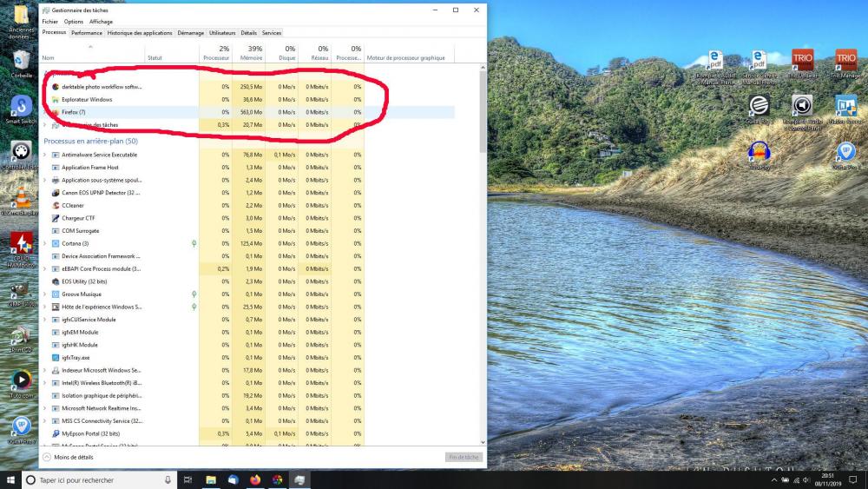
Task: Open the Affichage menu
Action: tap(101, 22)
